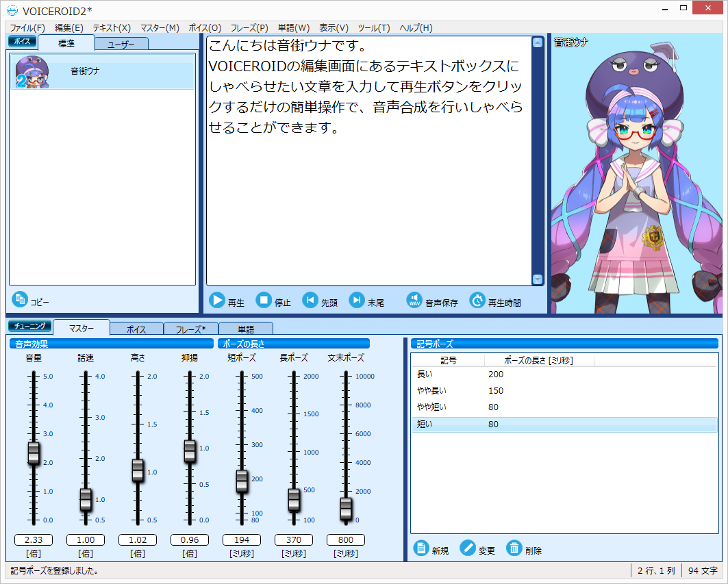The image size is (728, 584).
Task: Click the 抑揚 value field showing 0.96
Action: (190, 540)
